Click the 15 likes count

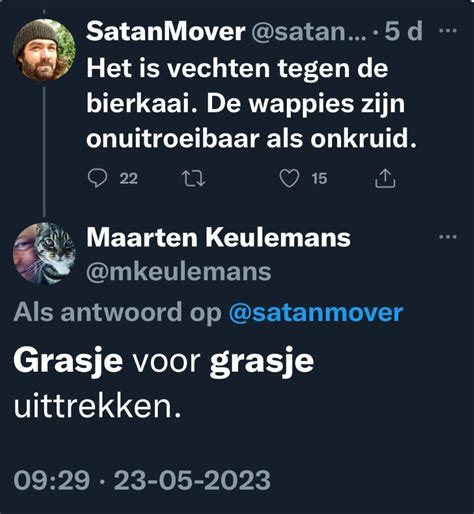(x=319, y=179)
